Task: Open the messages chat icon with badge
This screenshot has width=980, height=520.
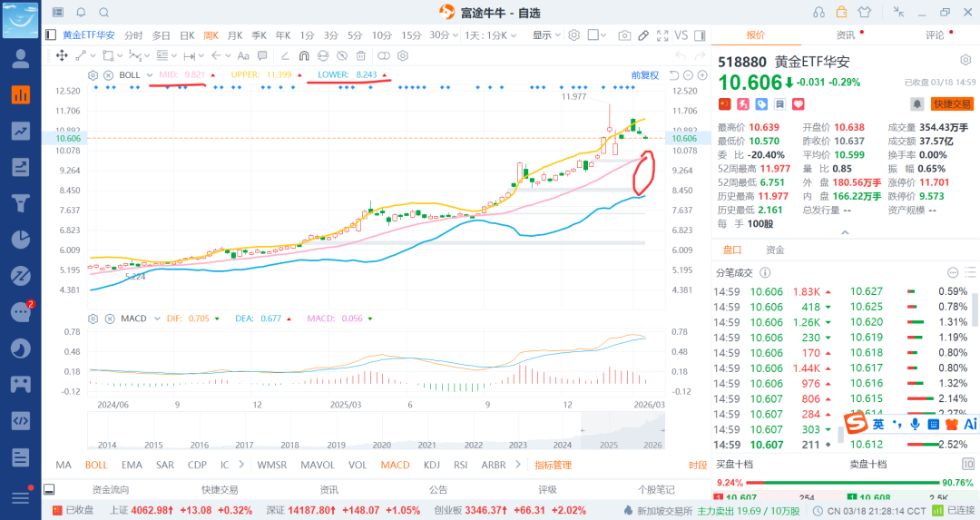Action: pyautogui.click(x=21, y=311)
